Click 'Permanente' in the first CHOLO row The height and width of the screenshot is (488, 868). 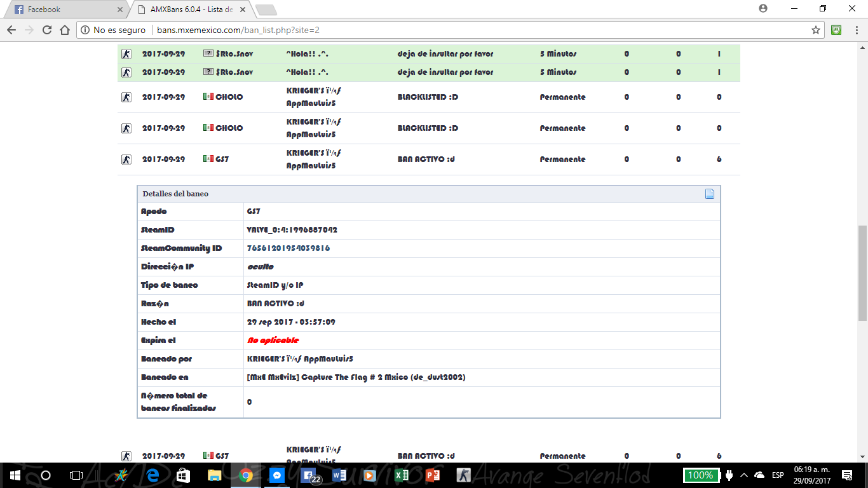(x=562, y=97)
